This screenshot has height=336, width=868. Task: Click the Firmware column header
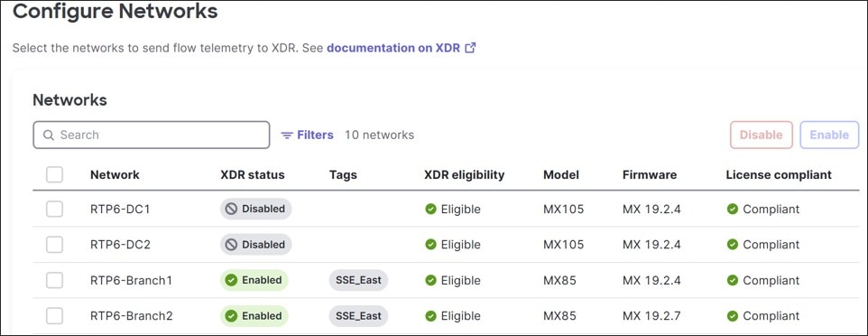pos(650,174)
